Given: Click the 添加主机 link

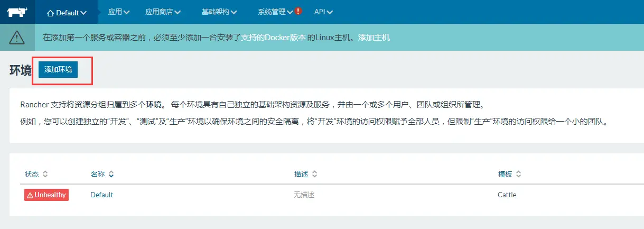Looking at the screenshot, I should pyautogui.click(x=374, y=38).
